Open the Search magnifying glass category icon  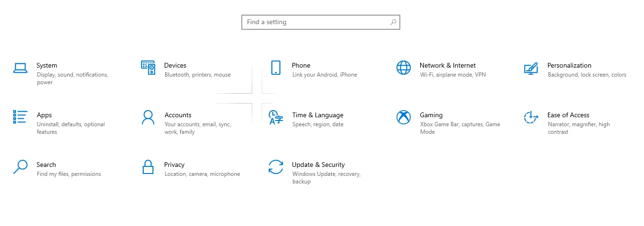pyautogui.click(x=20, y=167)
